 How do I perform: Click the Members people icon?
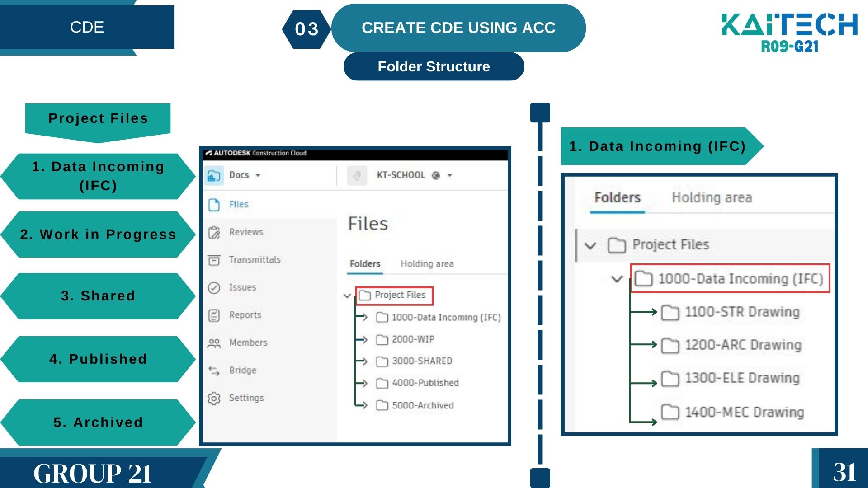coord(214,343)
